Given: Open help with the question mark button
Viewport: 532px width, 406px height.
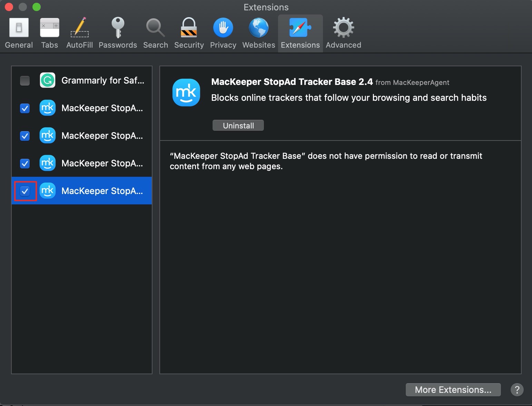Looking at the screenshot, I should 517,390.
